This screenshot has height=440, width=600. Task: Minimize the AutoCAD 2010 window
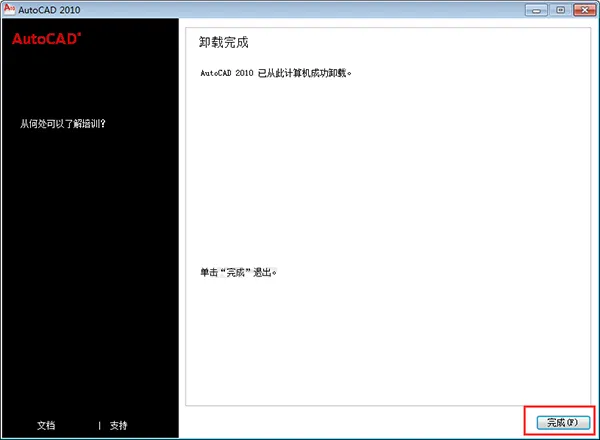536,10
